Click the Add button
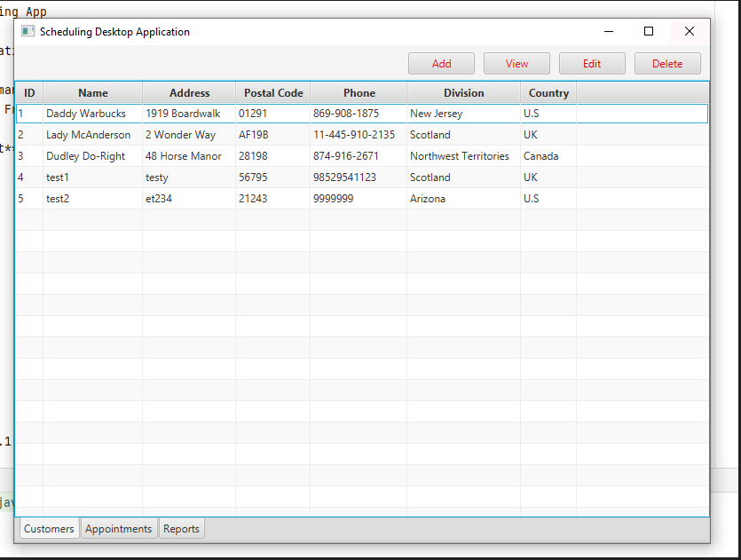 [441, 63]
